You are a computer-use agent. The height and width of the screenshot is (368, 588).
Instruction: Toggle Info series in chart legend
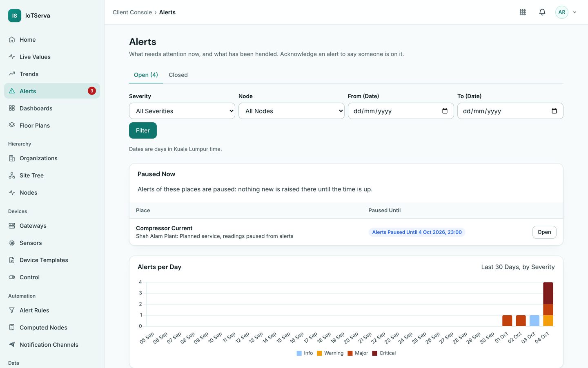(305, 353)
